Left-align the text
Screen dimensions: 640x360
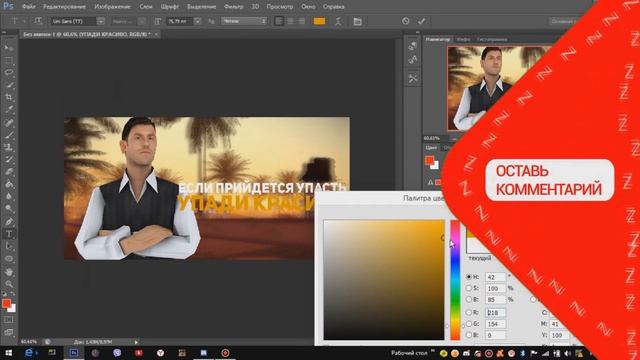point(279,21)
